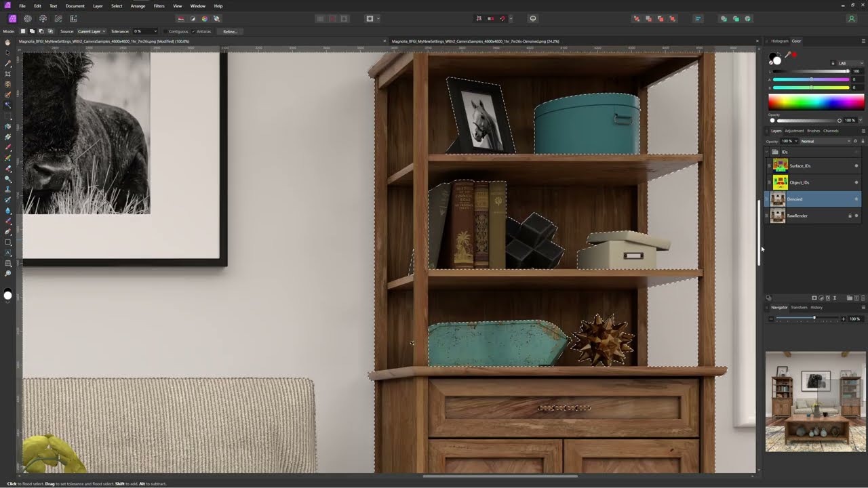Screen dimensions: 868x488
Task: Select the Text tool in tools panel
Action: tap(8, 253)
